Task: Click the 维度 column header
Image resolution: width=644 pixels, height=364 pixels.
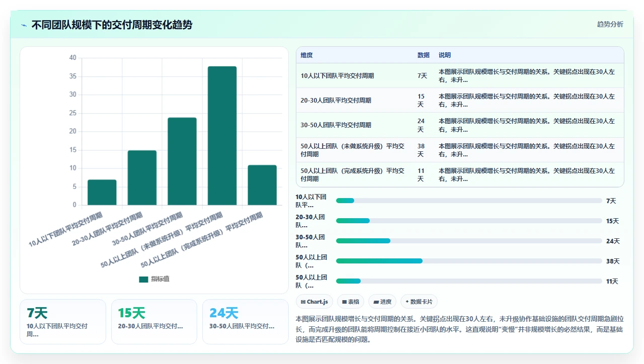Action: 306,55
